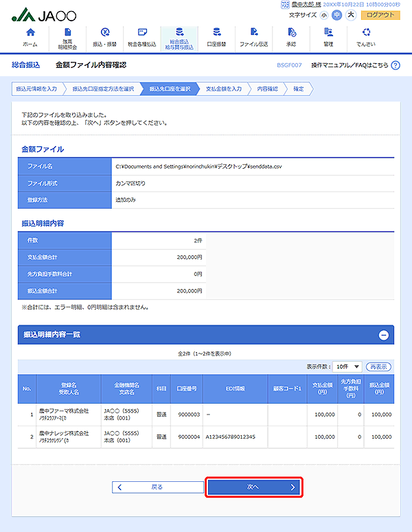Viewport: 412px width, 532px height.
Task: Click 登録名 受取人名 column header
Action: [69, 389]
